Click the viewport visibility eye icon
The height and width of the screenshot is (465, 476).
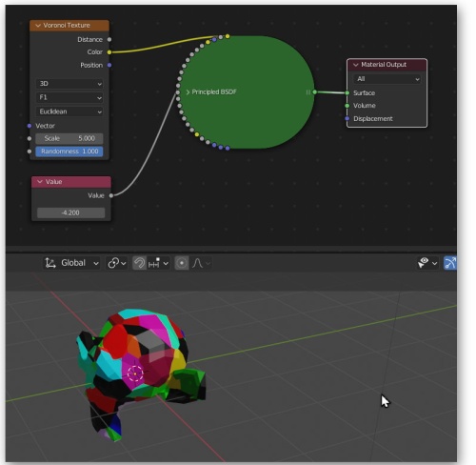[x=424, y=263]
